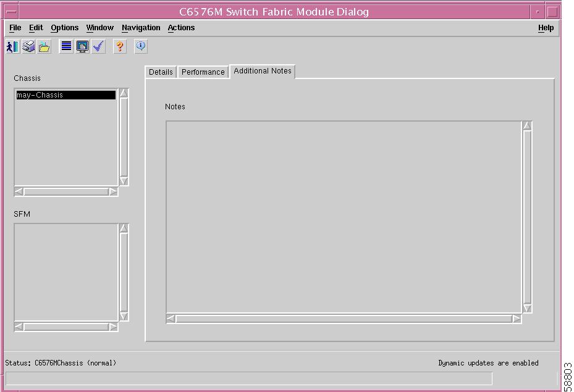Click the Notes area scroll-up arrow

527,126
